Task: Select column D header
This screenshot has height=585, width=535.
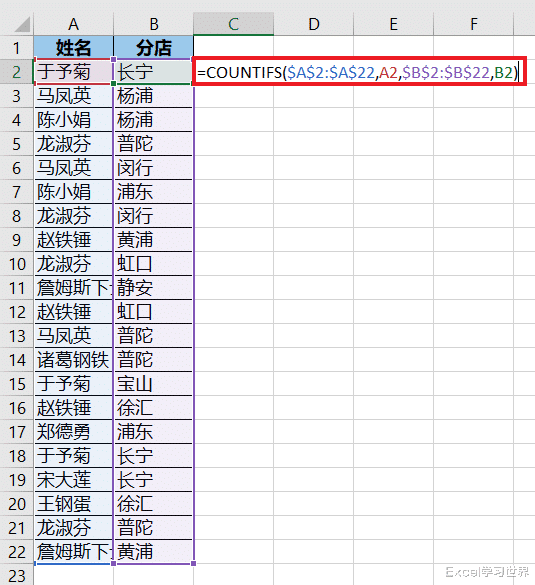Action: point(313,24)
